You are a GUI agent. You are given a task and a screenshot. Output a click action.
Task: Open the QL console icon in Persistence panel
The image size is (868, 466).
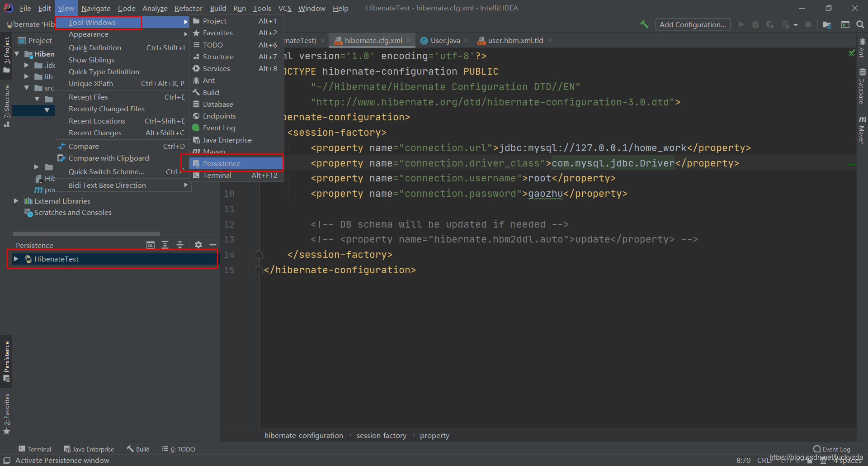click(x=151, y=245)
